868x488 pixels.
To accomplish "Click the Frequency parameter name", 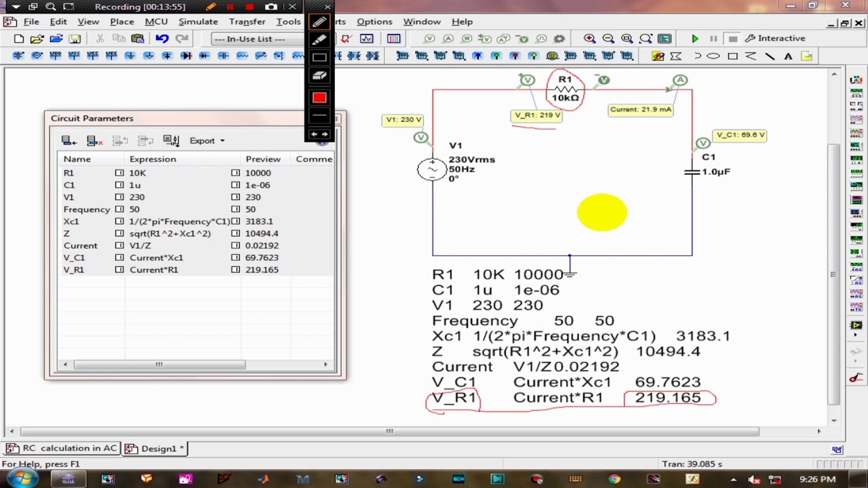I will click(x=86, y=209).
